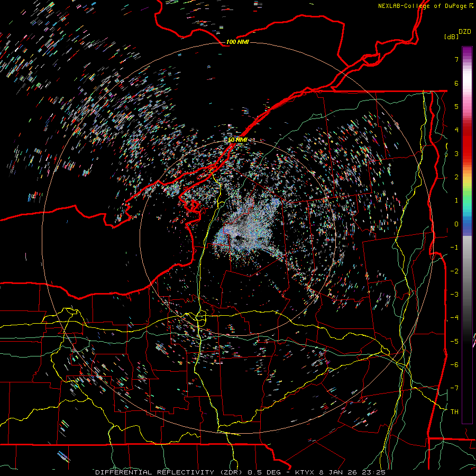Click the -2 value on the scale
This screenshot has height=476, width=476.
(x=454, y=271)
